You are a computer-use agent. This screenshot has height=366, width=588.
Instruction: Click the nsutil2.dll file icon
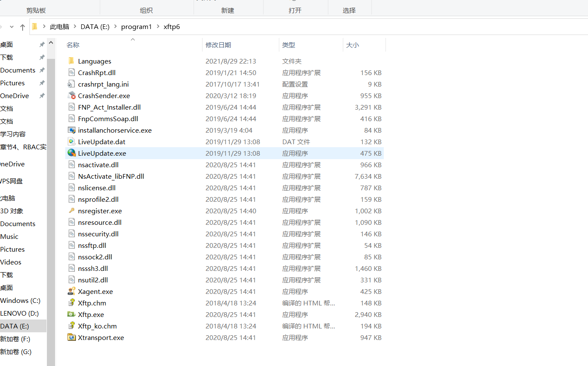tap(71, 280)
